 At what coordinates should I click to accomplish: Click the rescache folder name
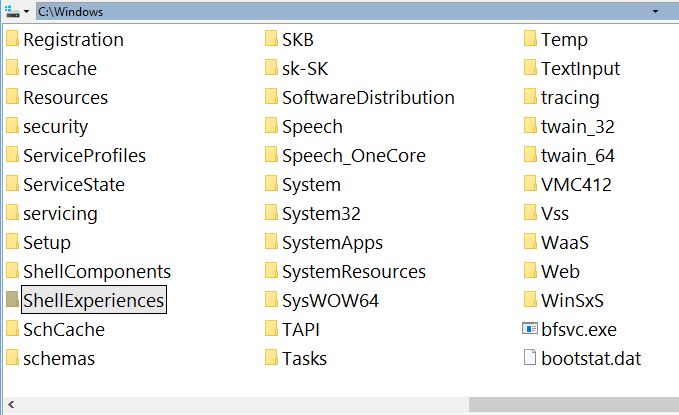[60, 68]
